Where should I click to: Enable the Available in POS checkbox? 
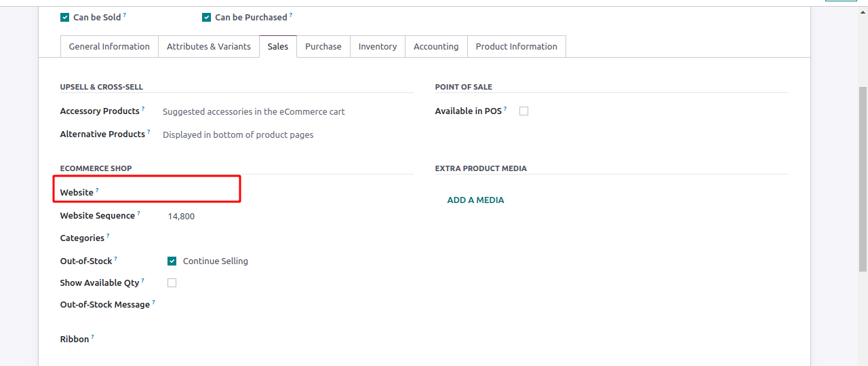tap(524, 111)
